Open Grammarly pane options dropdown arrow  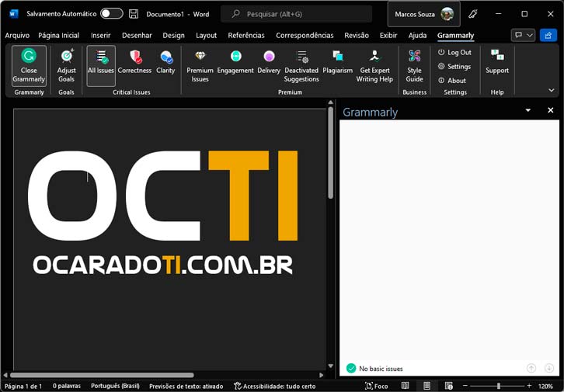(528, 110)
